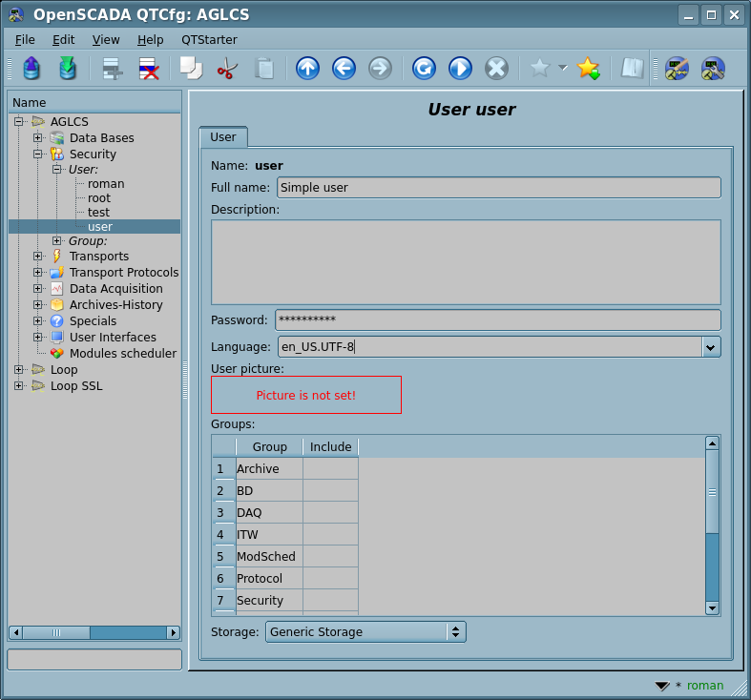Click the Add item toolbar icon
Screen dimensions: 751x700
point(113,69)
